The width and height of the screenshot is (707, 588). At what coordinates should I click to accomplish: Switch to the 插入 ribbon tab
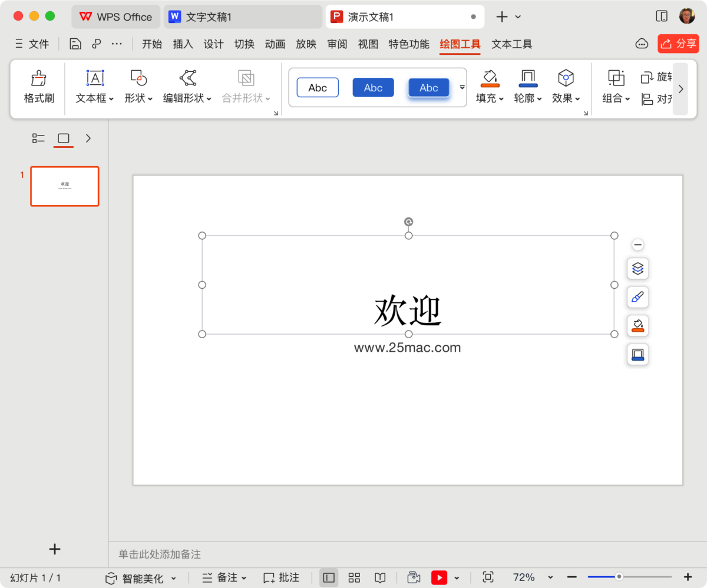pos(183,44)
